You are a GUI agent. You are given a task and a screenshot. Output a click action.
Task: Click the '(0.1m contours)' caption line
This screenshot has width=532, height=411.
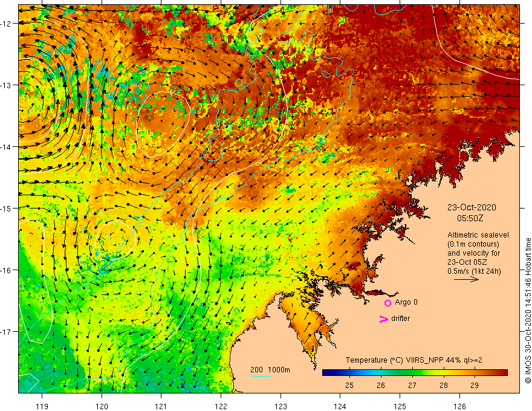(473, 244)
